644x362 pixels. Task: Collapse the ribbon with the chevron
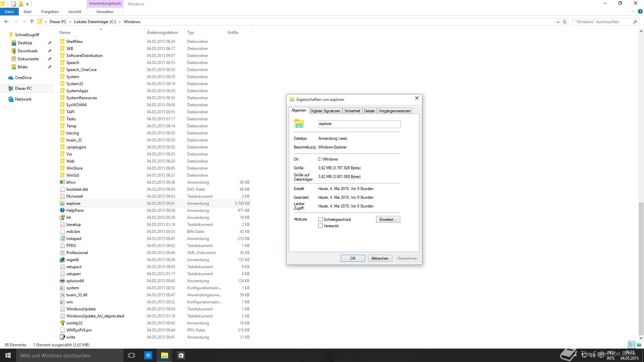click(633, 12)
